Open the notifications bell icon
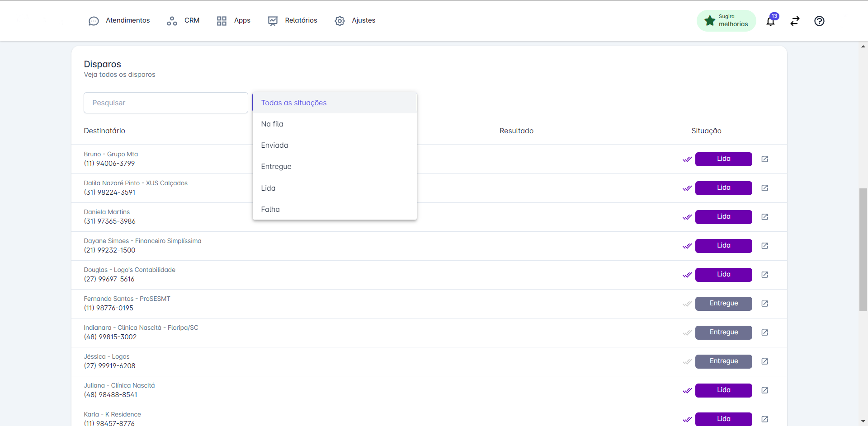 click(770, 21)
